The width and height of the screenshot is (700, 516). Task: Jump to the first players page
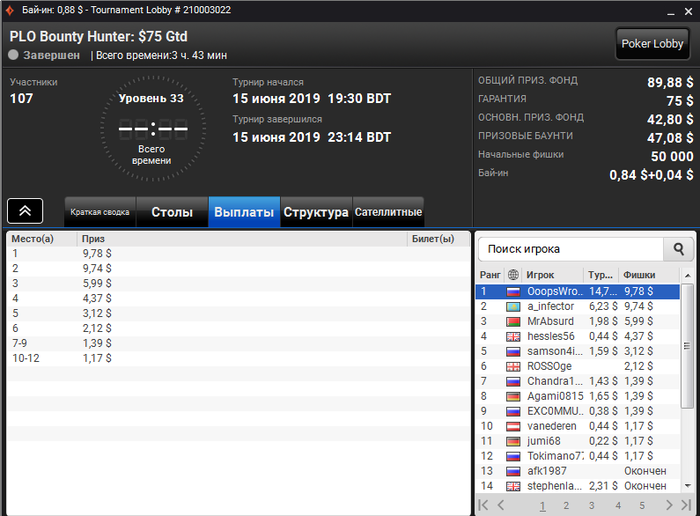[483, 505]
